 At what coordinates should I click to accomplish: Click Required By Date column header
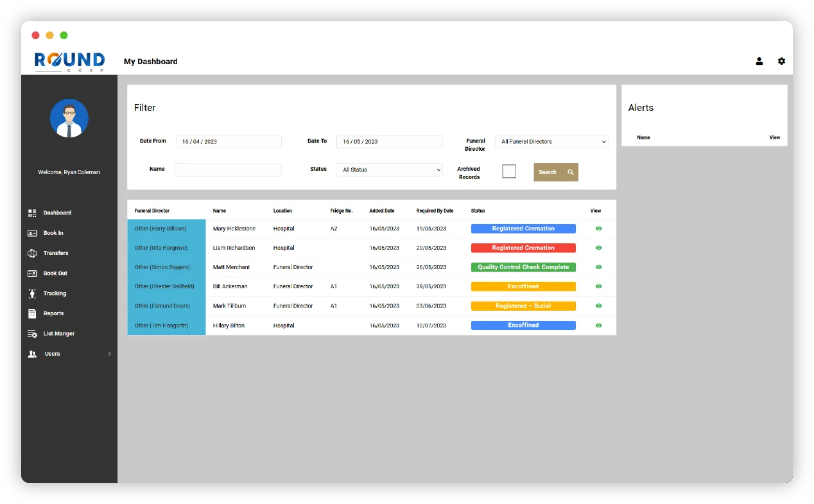click(435, 211)
